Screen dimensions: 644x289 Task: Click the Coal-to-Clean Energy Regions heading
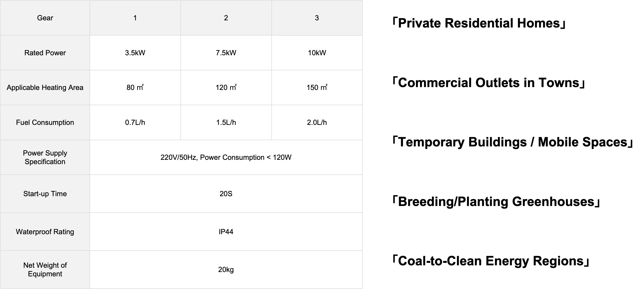(x=491, y=261)
